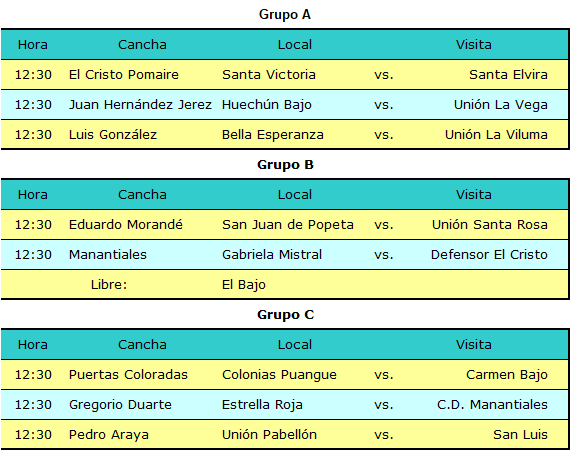Click the Defensor El Cristo cell
Viewport: 570px width, 450px height.
coord(489,254)
